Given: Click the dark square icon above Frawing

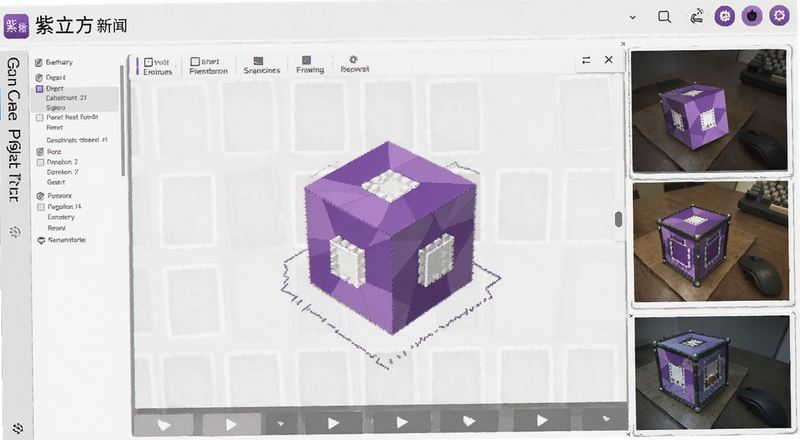Looking at the screenshot, I should click(306, 60).
